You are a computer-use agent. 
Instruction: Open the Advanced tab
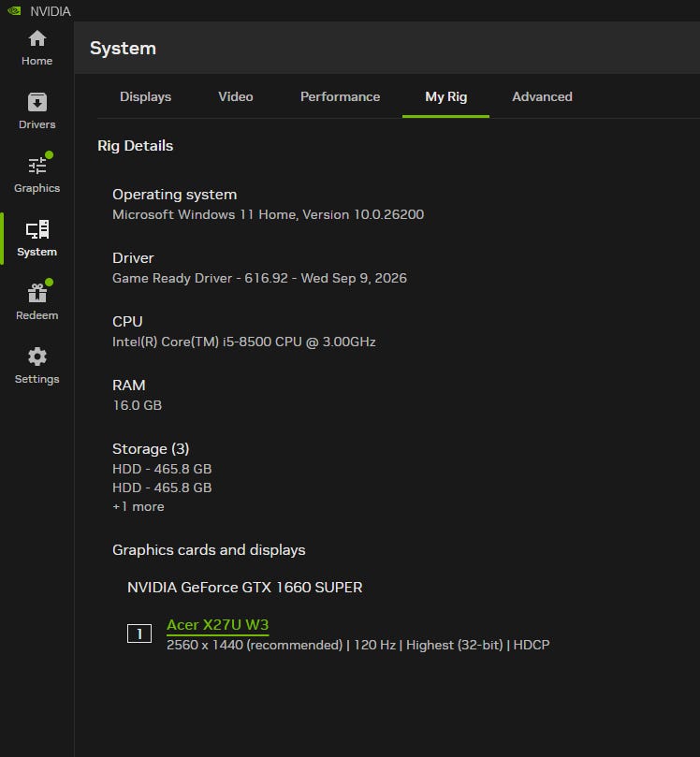542,96
